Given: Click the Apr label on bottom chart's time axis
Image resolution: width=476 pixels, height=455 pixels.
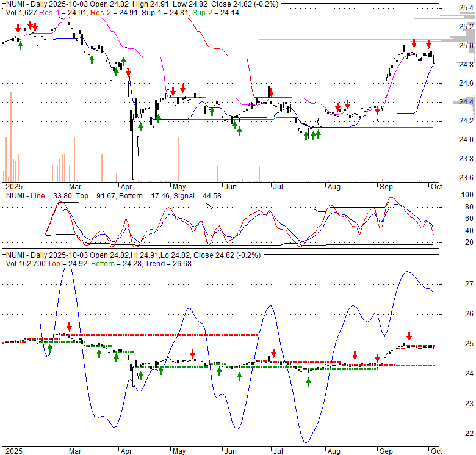Looking at the screenshot, I should click(x=126, y=451).
